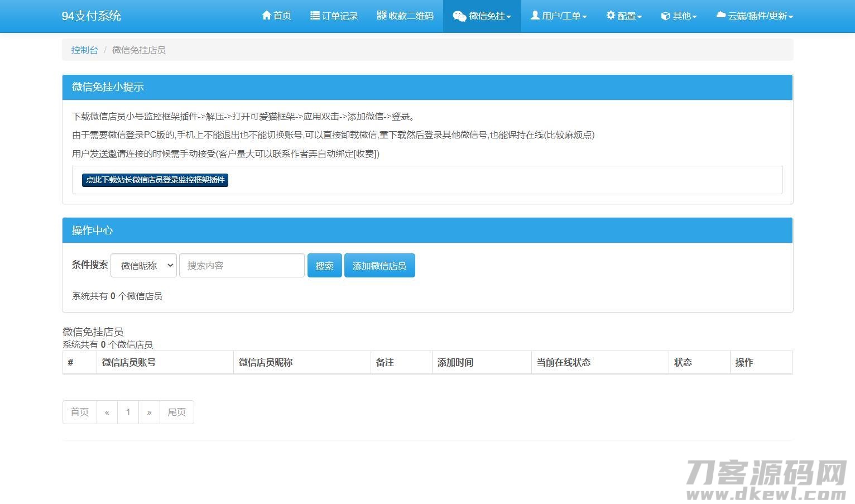Click the 控制台 breadcrumb link
Screen dimensions: 855x504
pos(84,50)
